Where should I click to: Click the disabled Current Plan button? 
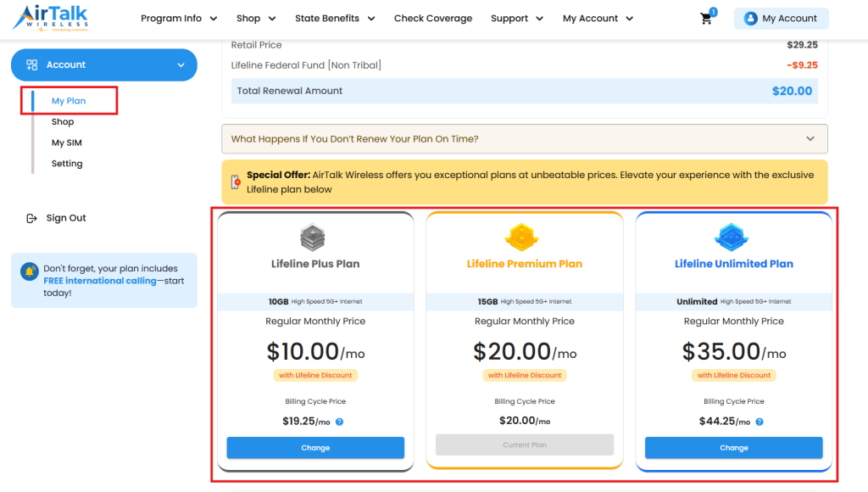[524, 444]
